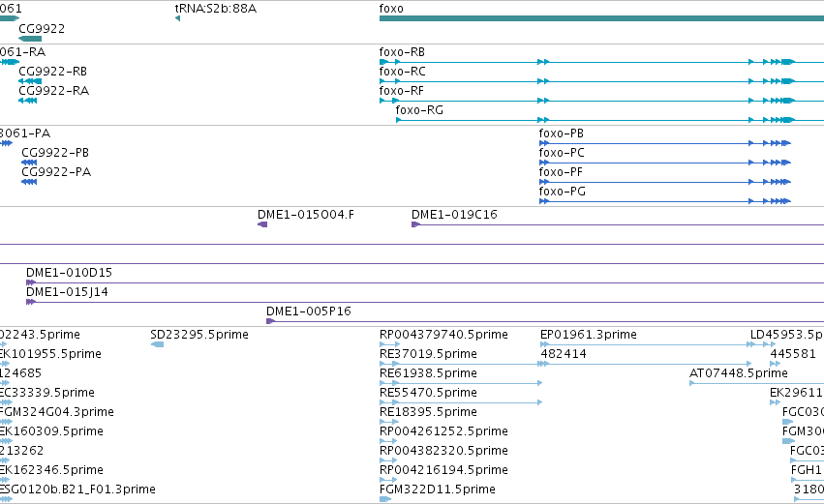Open the foxo-RB transcript label

402,52
